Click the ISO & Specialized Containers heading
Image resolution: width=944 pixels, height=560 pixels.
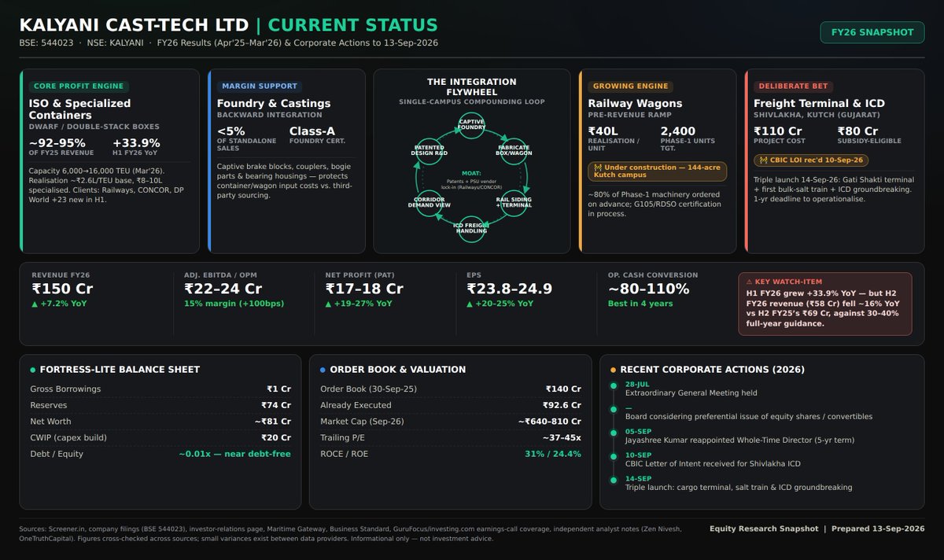pos(79,109)
